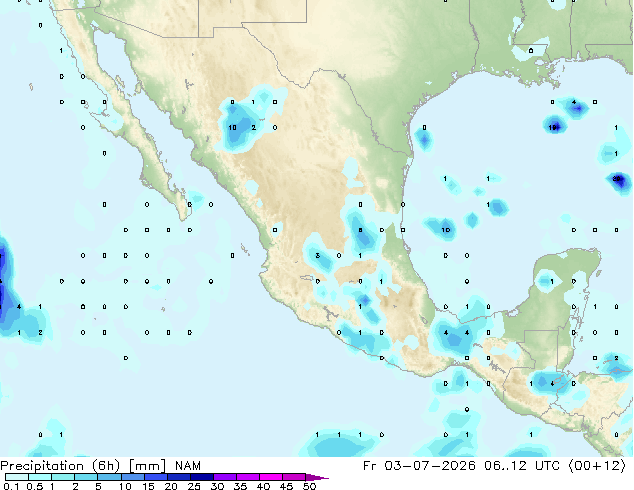Click the '19' value over the Gulf

click(x=553, y=127)
